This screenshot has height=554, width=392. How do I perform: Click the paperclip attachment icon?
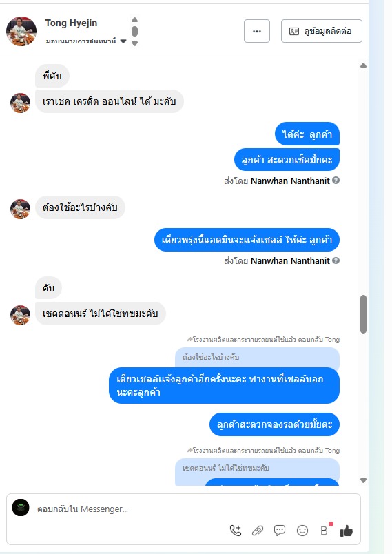tap(258, 531)
